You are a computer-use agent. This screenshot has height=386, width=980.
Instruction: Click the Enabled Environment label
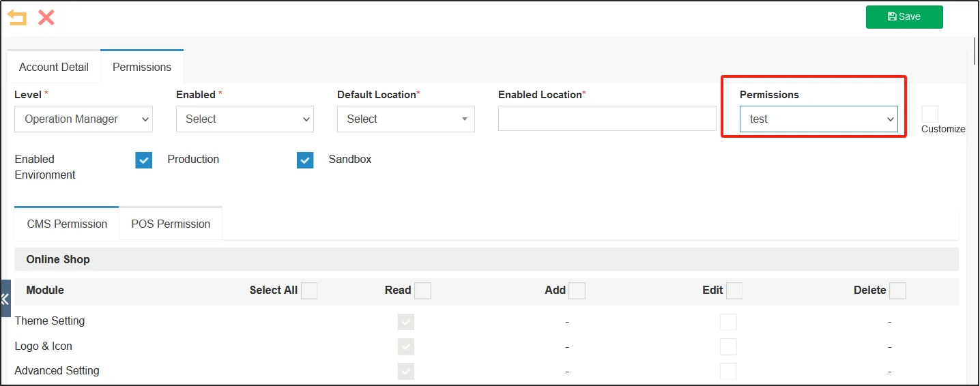tap(45, 167)
